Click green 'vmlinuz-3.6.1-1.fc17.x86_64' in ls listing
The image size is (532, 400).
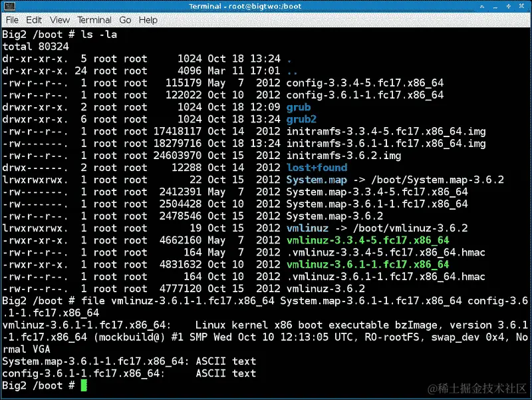tap(368, 264)
